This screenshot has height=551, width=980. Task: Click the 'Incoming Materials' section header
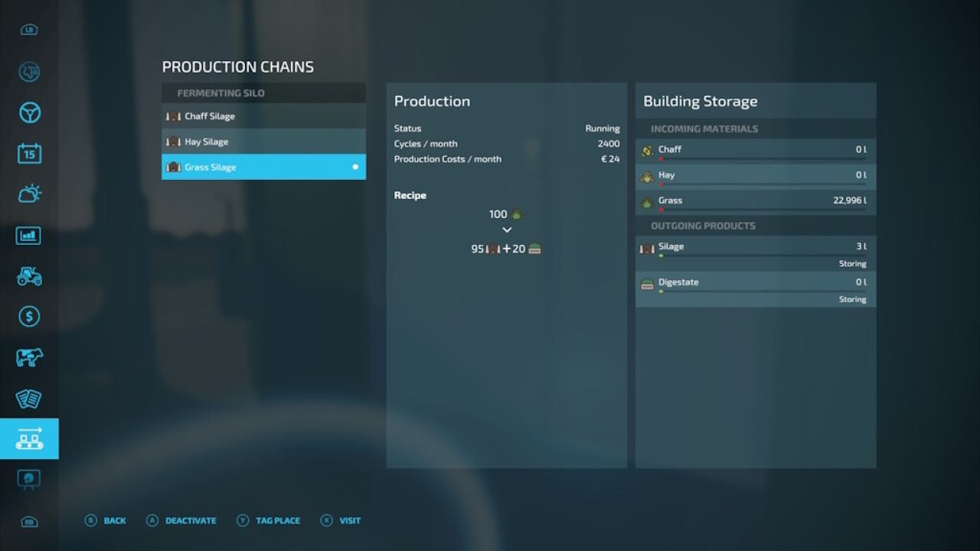704,129
